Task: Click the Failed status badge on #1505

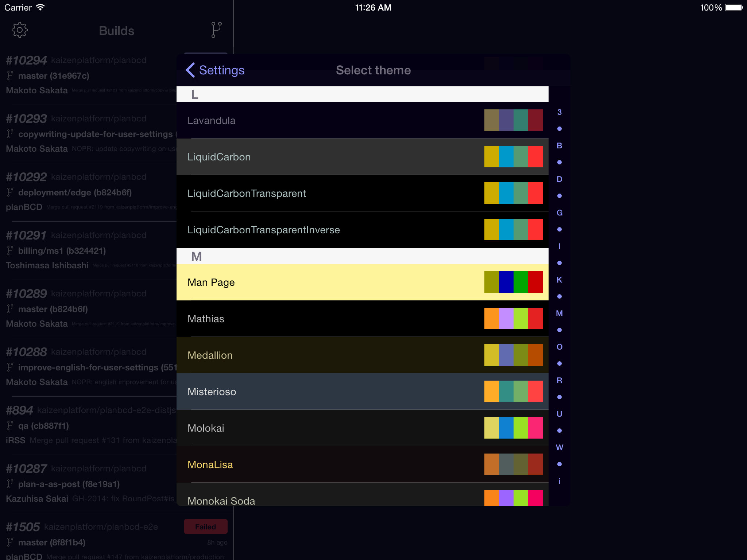Action: point(205,526)
